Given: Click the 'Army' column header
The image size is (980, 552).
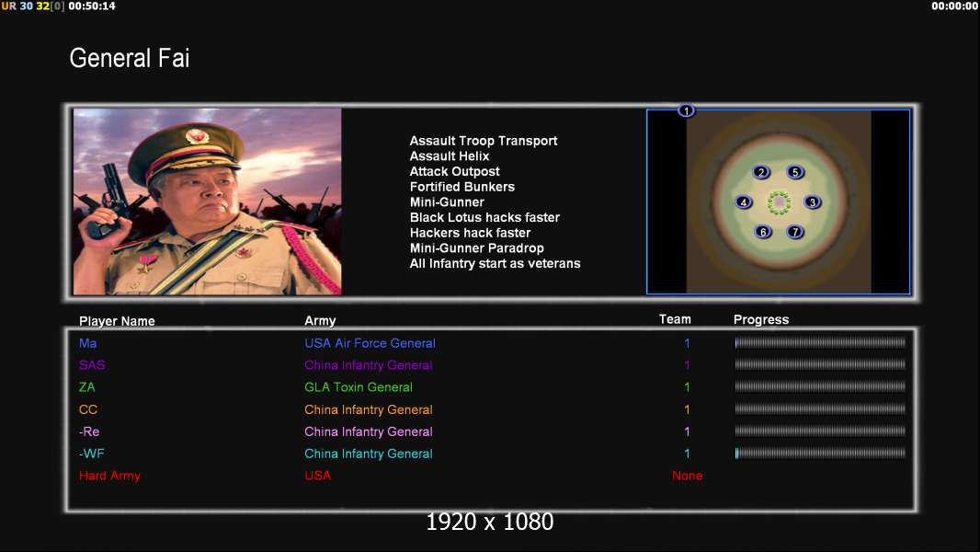Looking at the screenshot, I should (x=320, y=320).
